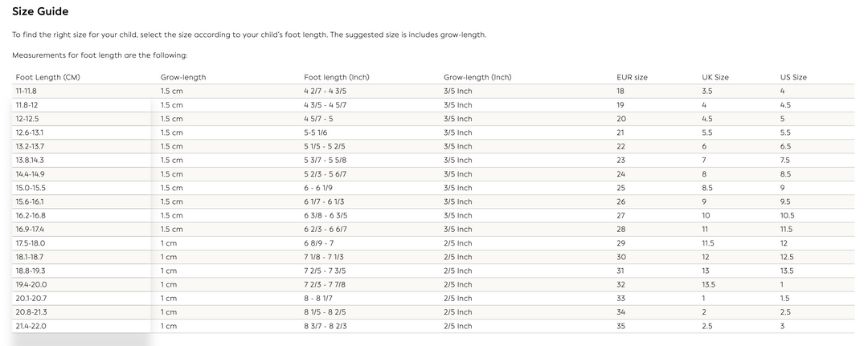Click the EUR size column header
This screenshot has width=868, height=346.
click(x=633, y=77)
